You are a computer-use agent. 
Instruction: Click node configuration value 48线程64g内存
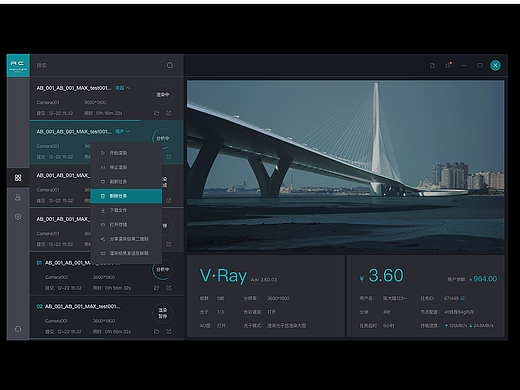pos(459,312)
